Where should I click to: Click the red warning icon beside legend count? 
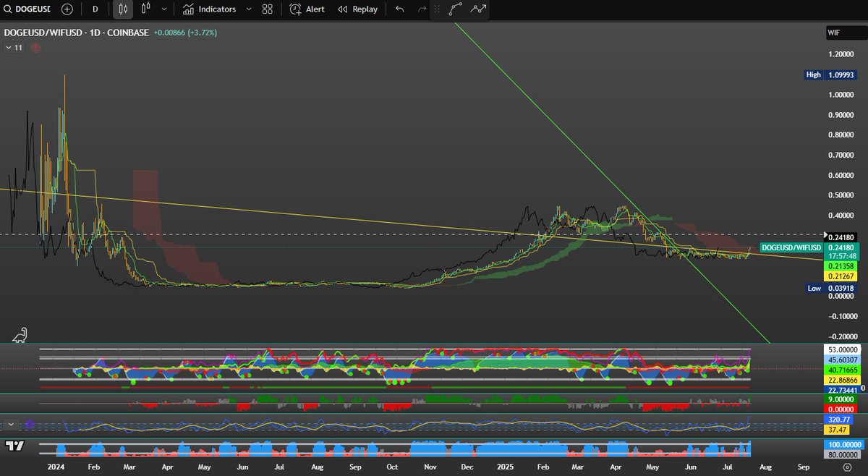tap(35, 48)
